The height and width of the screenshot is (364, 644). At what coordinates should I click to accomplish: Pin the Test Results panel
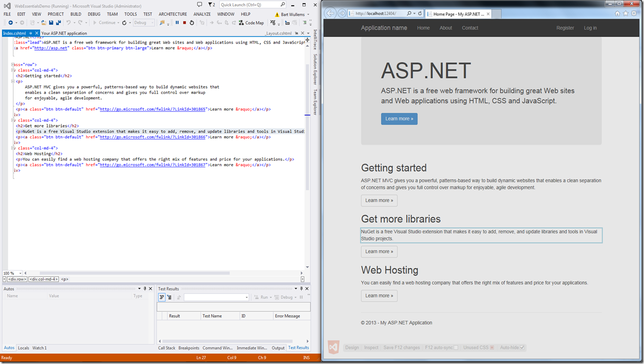pos(302,289)
